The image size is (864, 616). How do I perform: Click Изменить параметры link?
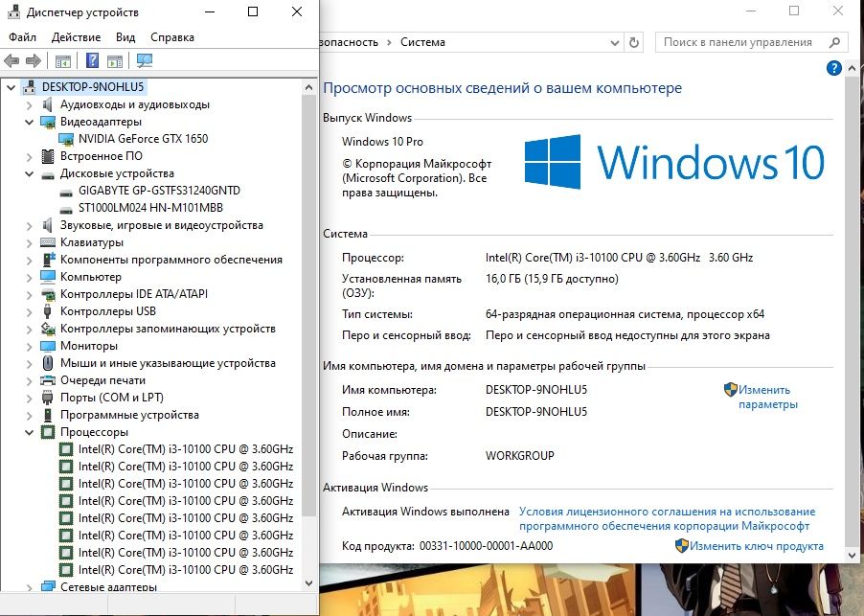tap(767, 397)
